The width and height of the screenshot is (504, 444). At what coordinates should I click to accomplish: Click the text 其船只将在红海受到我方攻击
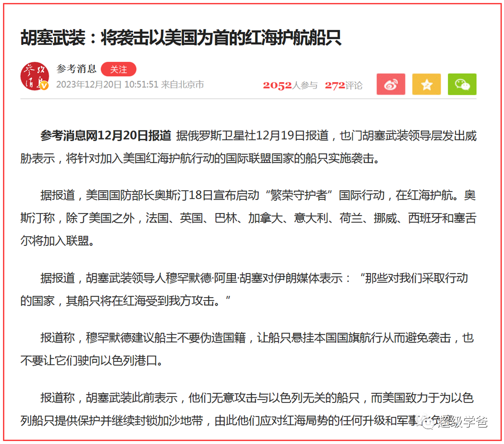140,301
